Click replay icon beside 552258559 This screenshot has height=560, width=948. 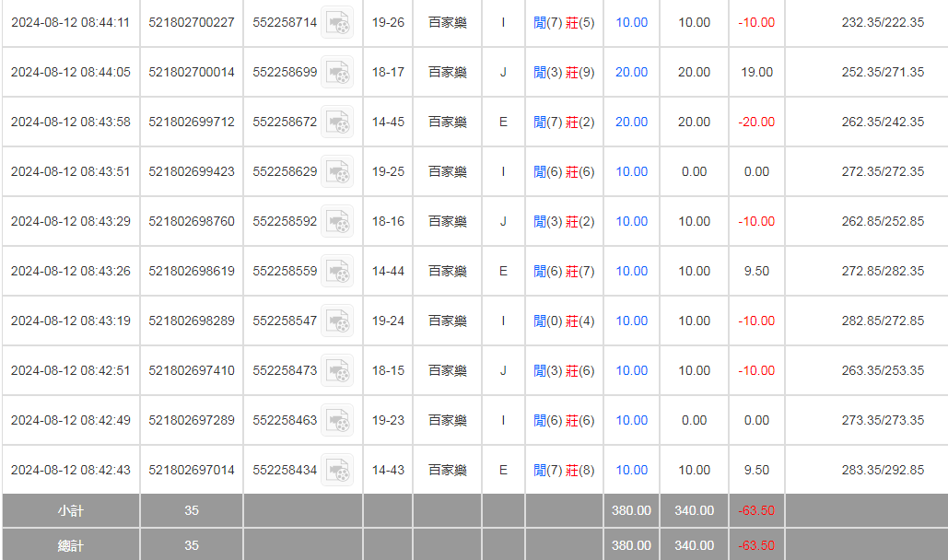pyautogui.click(x=338, y=271)
